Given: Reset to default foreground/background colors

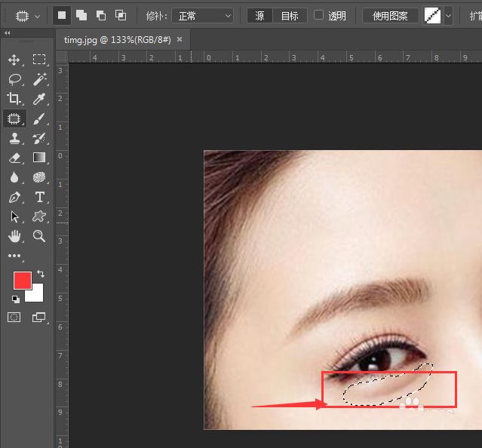Looking at the screenshot, I should click(15, 299).
